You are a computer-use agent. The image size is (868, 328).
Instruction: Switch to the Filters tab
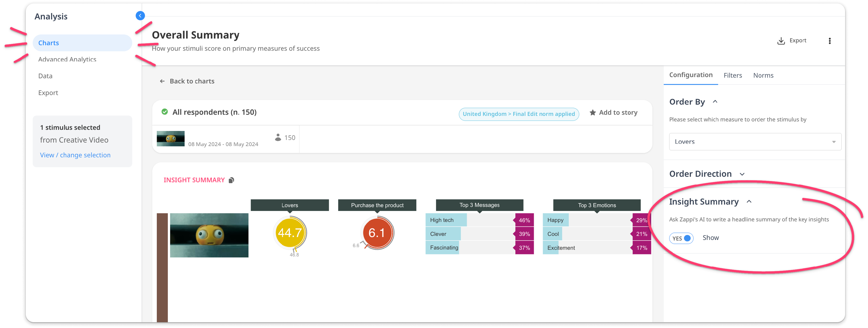point(733,76)
